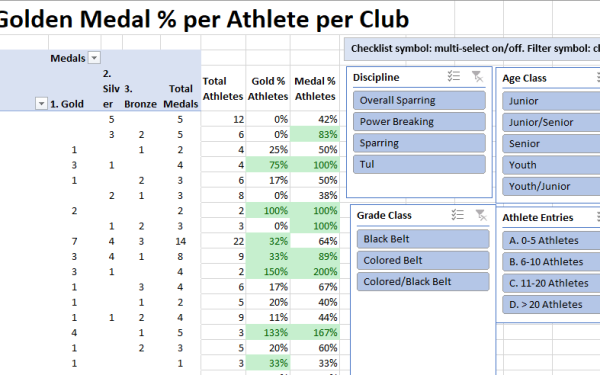600x375 pixels.
Task: Choose the Tul discipline slicer item
Action: pyautogui.click(x=419, y=165)
